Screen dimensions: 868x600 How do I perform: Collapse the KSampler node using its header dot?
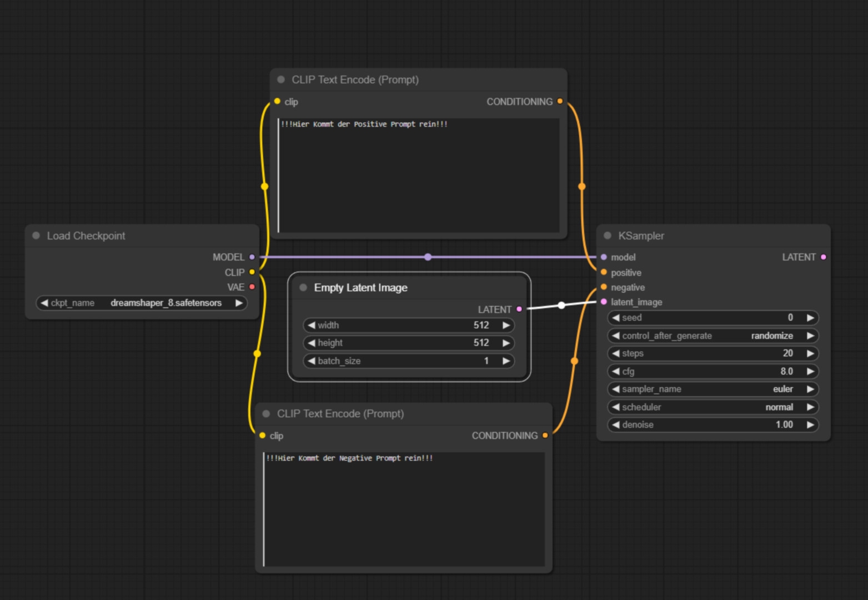pos(608,236)
